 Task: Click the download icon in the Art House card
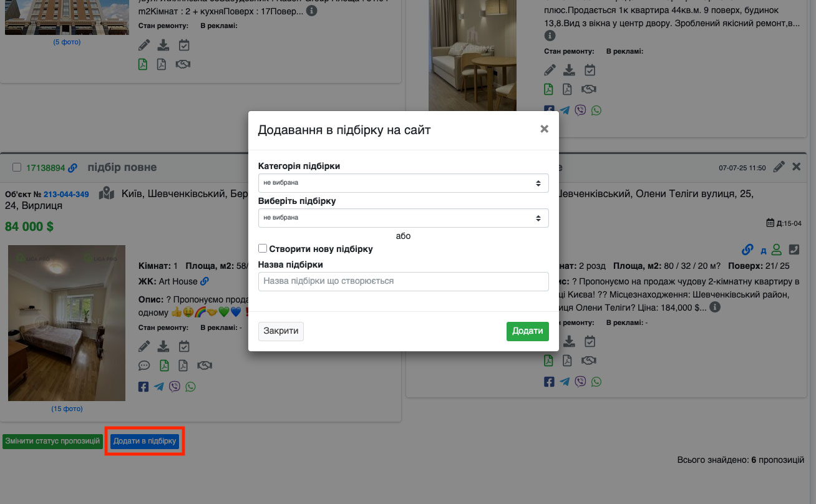(x=163, y=346)
